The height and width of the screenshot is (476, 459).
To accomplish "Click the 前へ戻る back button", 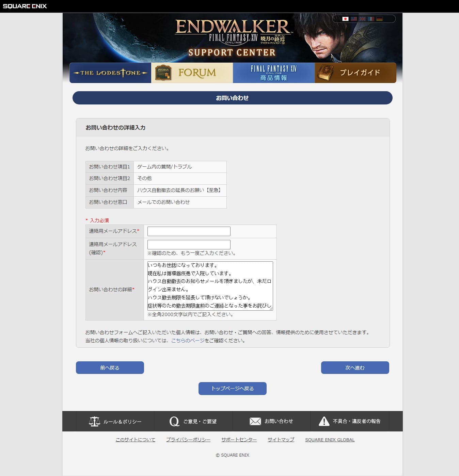I will 110,368.
